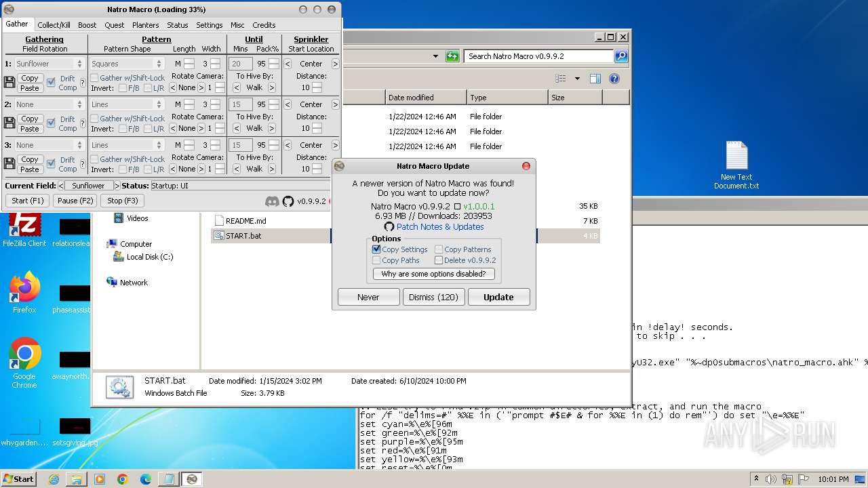
Task: Enable Gather w/Shift-Lock for field 1
Action: click(x=94, y=78)
